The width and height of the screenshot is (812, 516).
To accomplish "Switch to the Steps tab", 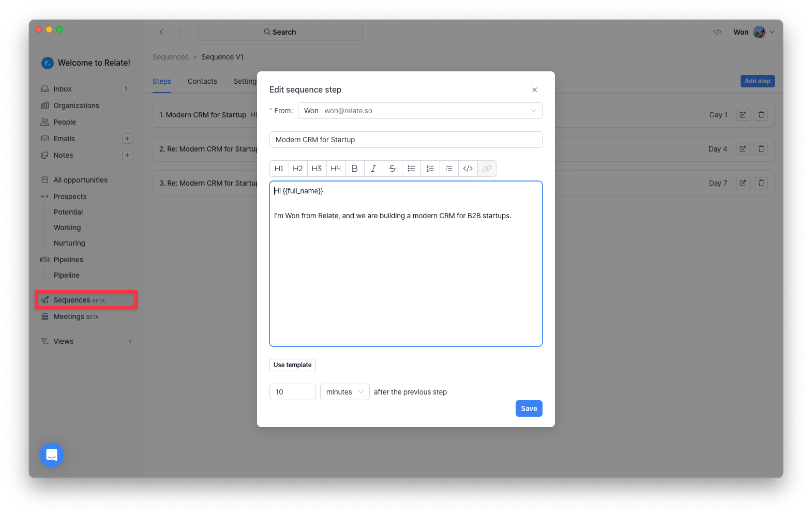I will click(162, 81).
